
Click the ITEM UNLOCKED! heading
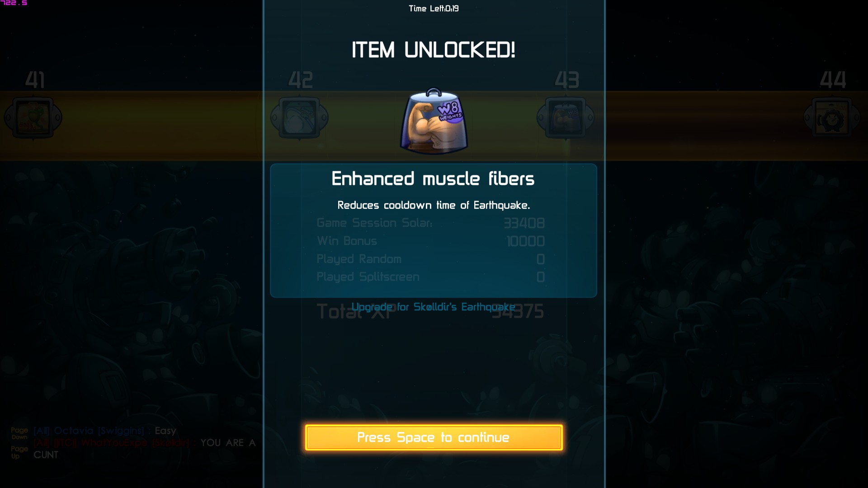434,50
